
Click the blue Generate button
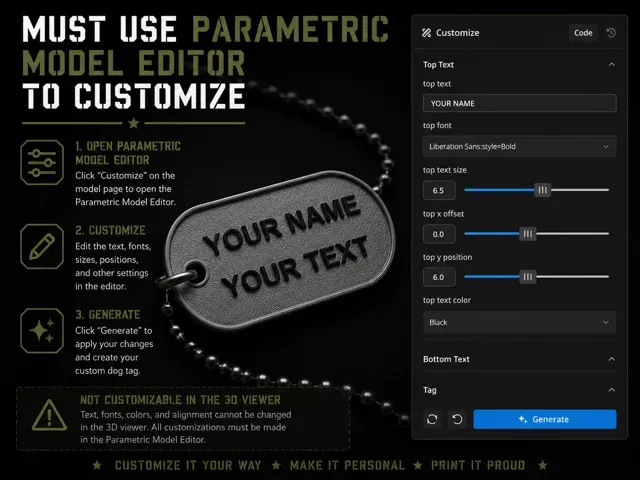point(544,419)
